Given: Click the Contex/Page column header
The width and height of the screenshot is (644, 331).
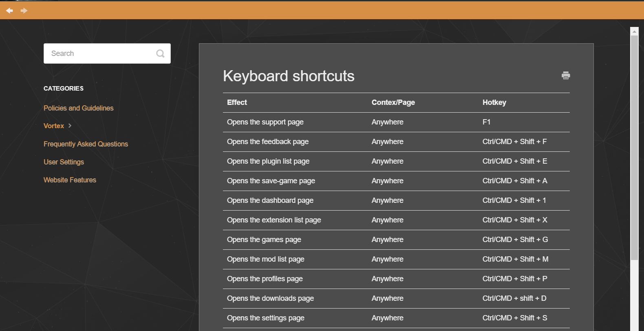Looking at the screenshot, I should 393,102.
